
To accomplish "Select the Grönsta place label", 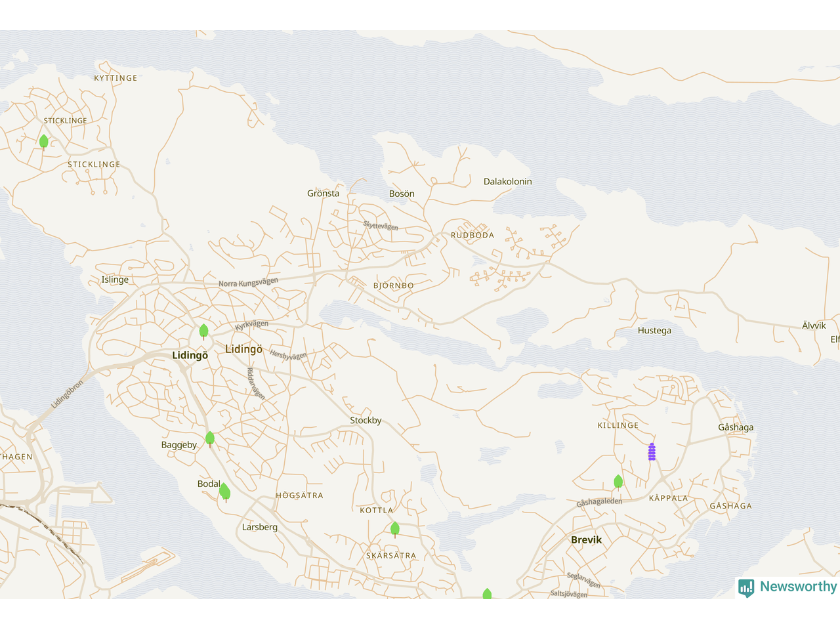I will click(x=324, y=194).
